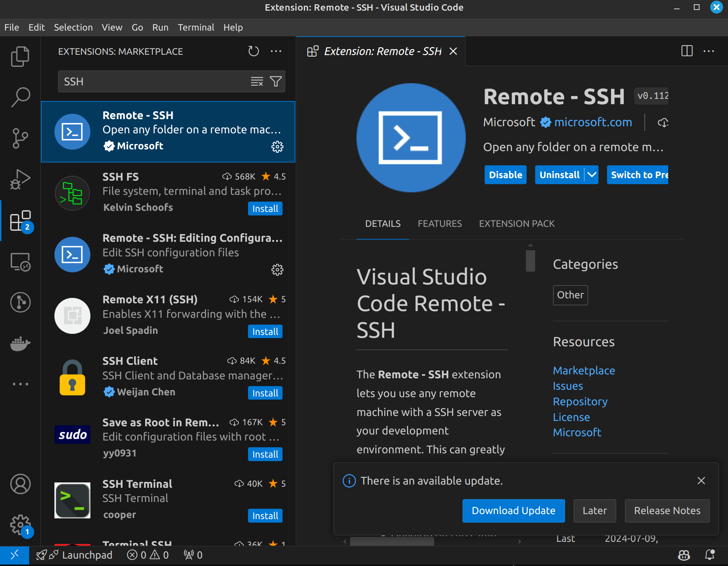Screen dimensions: 728x566
Task: Open ports forwarded status item
Action: pos(193,555)
